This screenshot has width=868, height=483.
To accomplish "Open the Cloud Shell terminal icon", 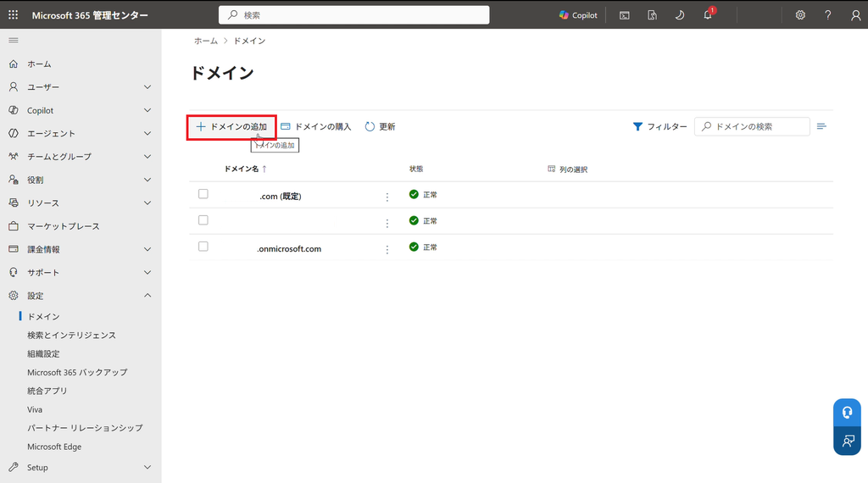I will pyautogui.click(x=625, y=15).
